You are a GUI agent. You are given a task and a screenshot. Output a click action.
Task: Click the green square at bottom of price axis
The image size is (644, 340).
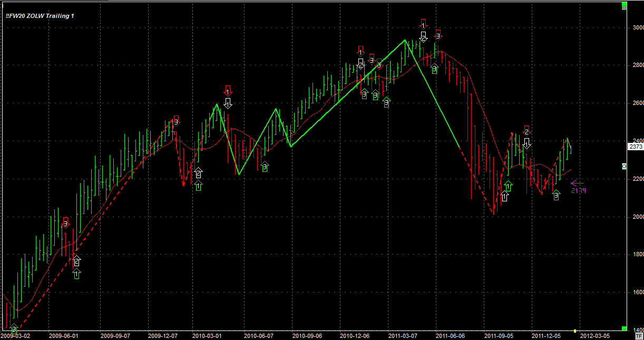click(625, 327)
